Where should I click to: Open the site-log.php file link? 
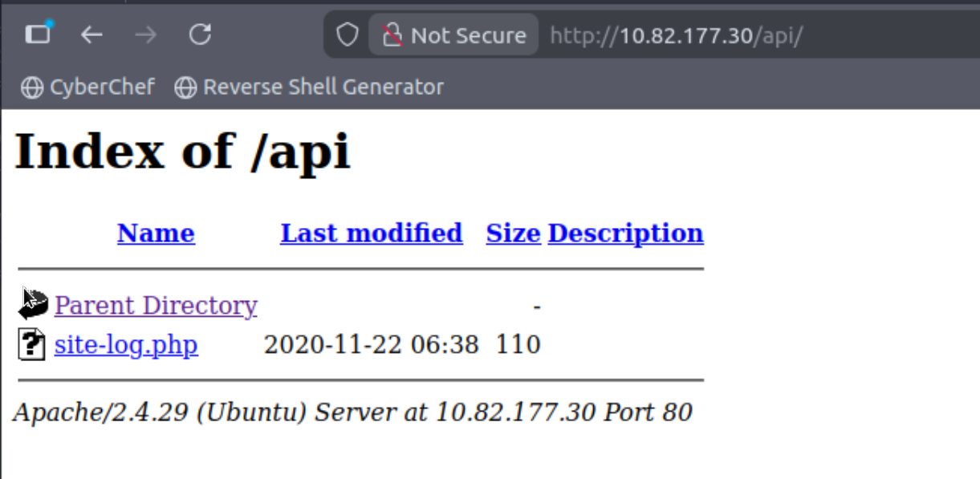click(126, 345)
